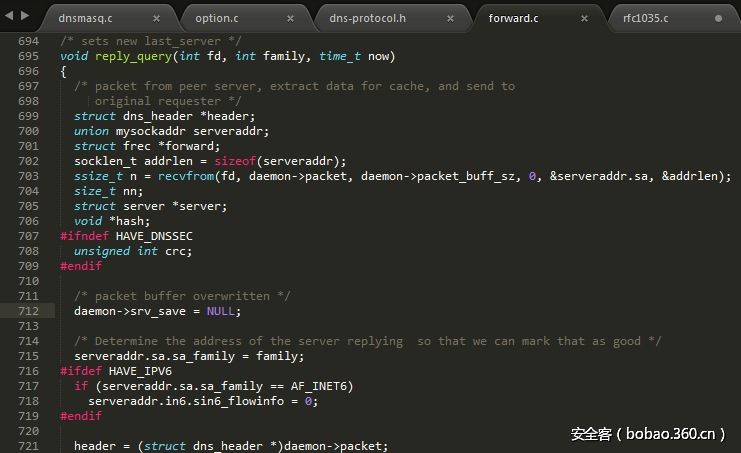Viewport: 741px width, 453px height.
Task: Click on #ifndef HAVE_DNSSEC directive
Action: 126,236
